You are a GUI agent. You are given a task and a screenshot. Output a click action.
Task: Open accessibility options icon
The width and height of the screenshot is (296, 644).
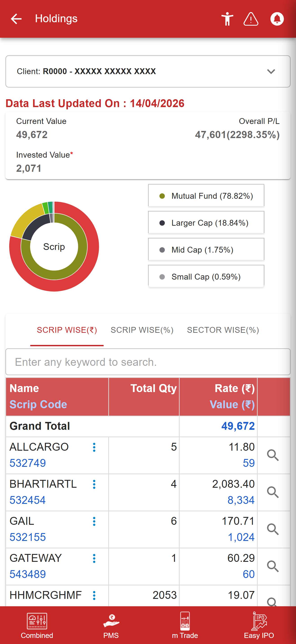[x=227, y=19]
